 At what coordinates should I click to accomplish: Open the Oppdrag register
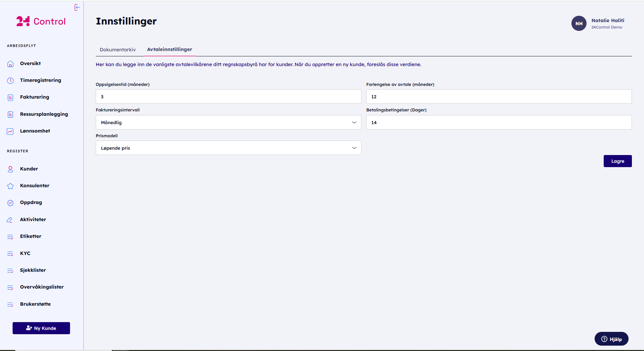(31, 202)
